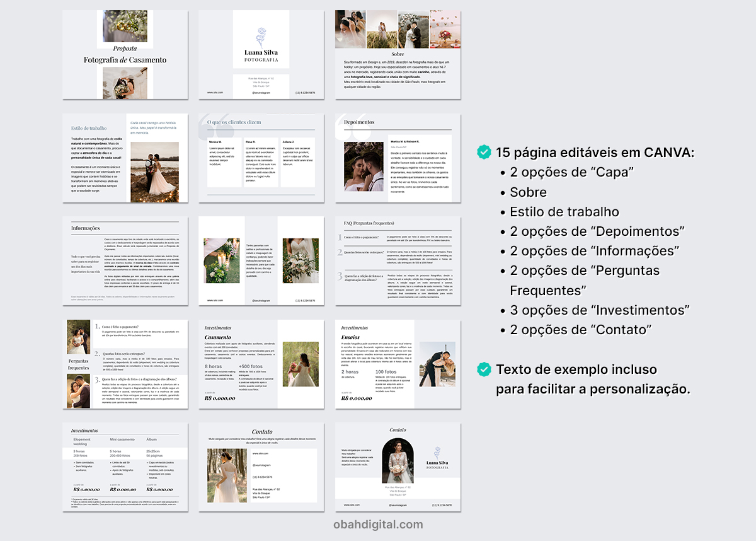
Task: Click the green checkmark beside "Texto de exemplo incluso"
Action: tap(484, 369)
